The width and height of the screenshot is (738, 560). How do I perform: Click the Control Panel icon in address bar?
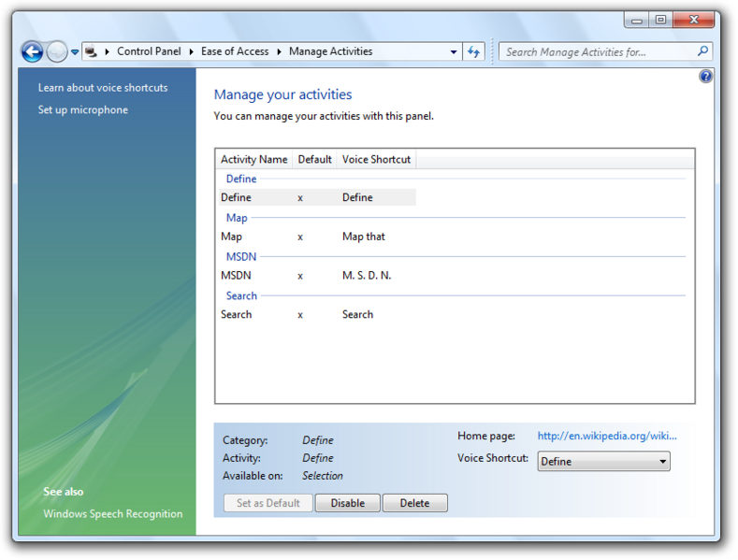point(92,51)
